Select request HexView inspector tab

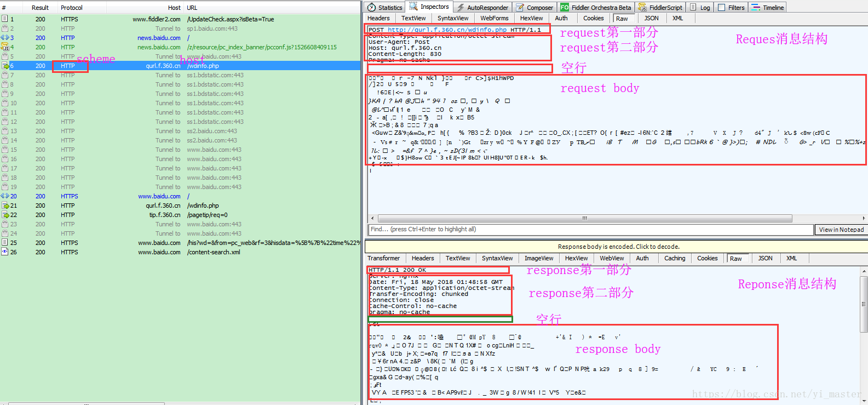(532, 18)
